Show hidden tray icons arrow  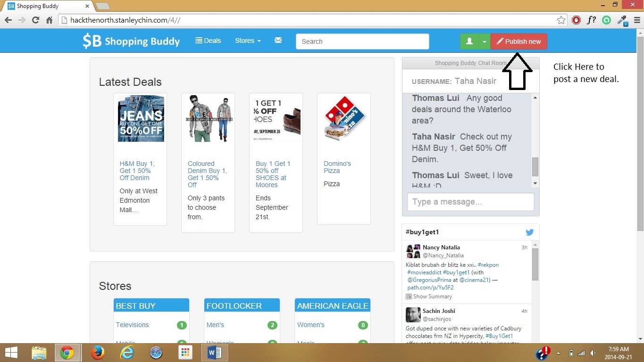click(559, 353)
